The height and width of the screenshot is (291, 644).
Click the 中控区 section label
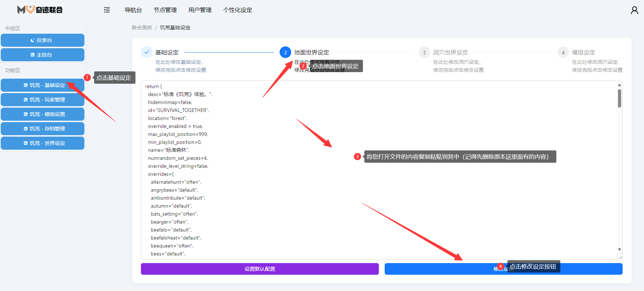(x=13, y=28)
